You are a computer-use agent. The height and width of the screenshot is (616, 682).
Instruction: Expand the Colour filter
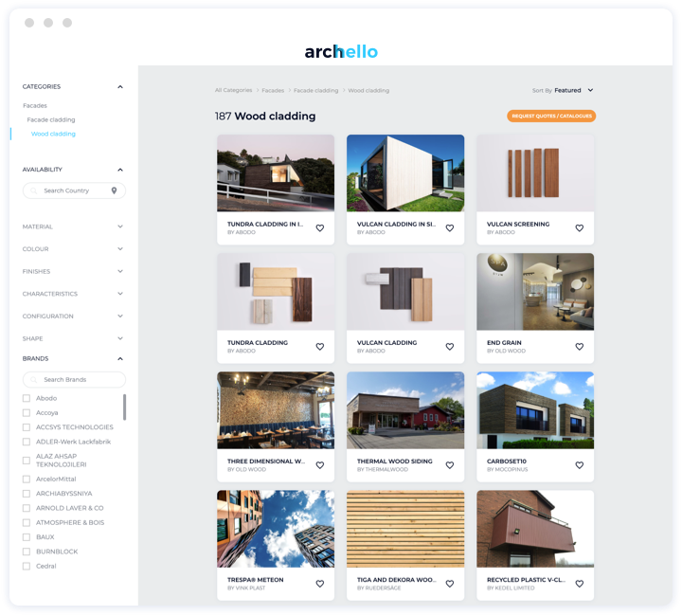click(120, 249)
